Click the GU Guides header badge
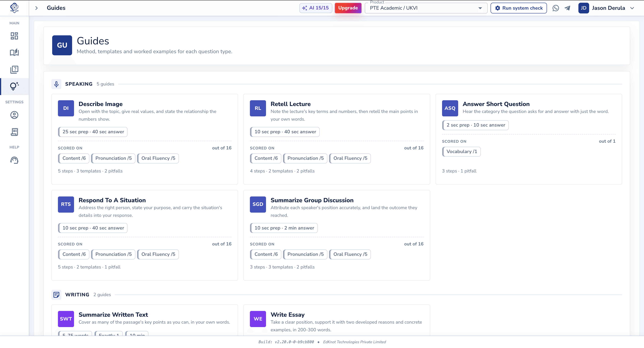 (x=62, y=45)
